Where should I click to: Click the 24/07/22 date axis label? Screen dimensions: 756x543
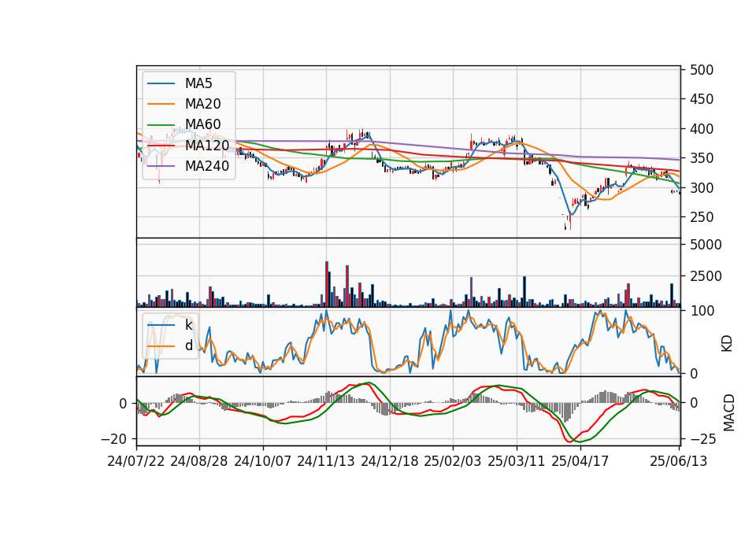(136, 461)
